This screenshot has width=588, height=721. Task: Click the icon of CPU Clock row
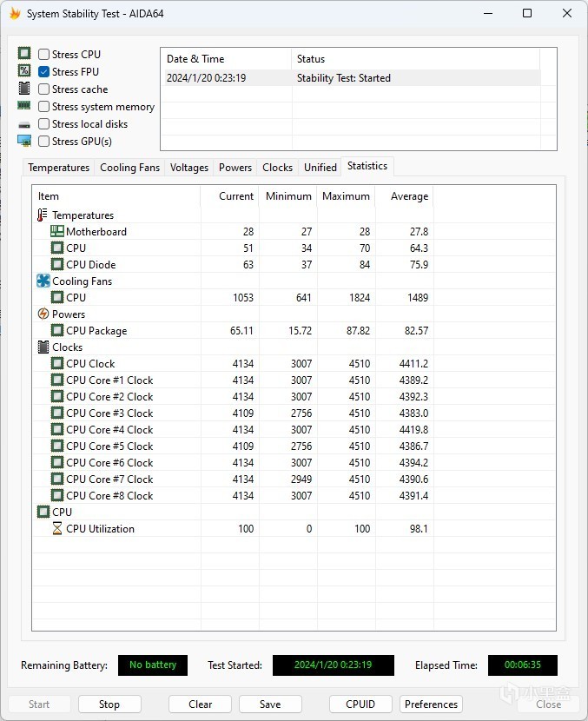(57, 364)
